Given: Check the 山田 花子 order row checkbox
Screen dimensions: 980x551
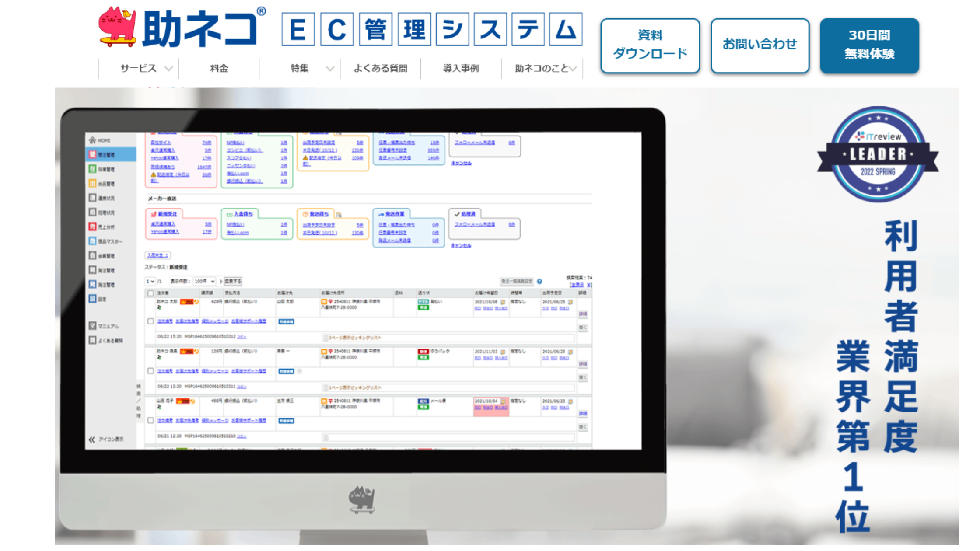Looking at the screenshot, I should click(150, 420).
